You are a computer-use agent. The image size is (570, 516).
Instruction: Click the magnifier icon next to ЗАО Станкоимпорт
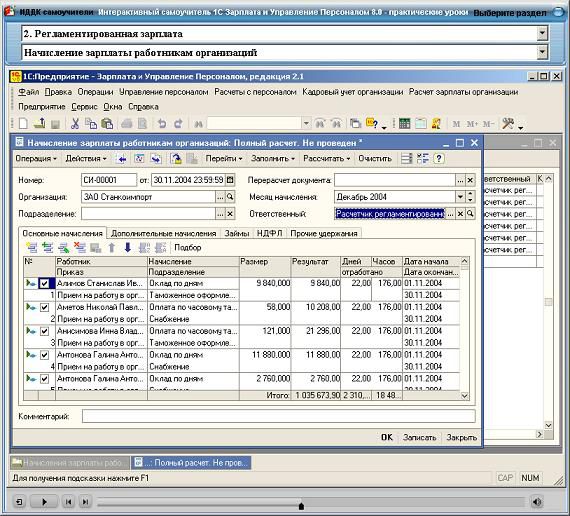point(230,197)
